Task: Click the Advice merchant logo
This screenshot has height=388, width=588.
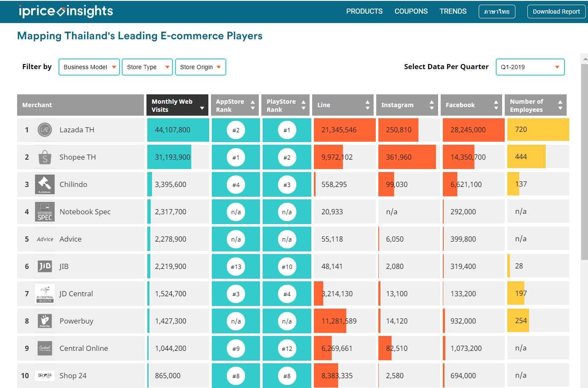Action: 45,239
